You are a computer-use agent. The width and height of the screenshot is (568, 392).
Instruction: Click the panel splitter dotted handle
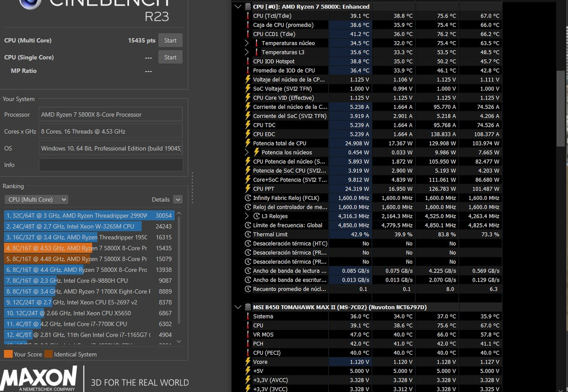coord(192,188)
